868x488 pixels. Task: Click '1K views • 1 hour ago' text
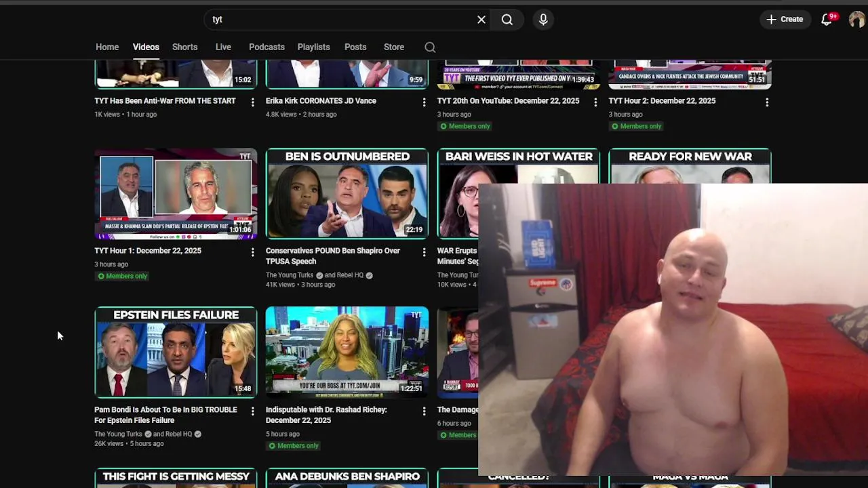125,114
